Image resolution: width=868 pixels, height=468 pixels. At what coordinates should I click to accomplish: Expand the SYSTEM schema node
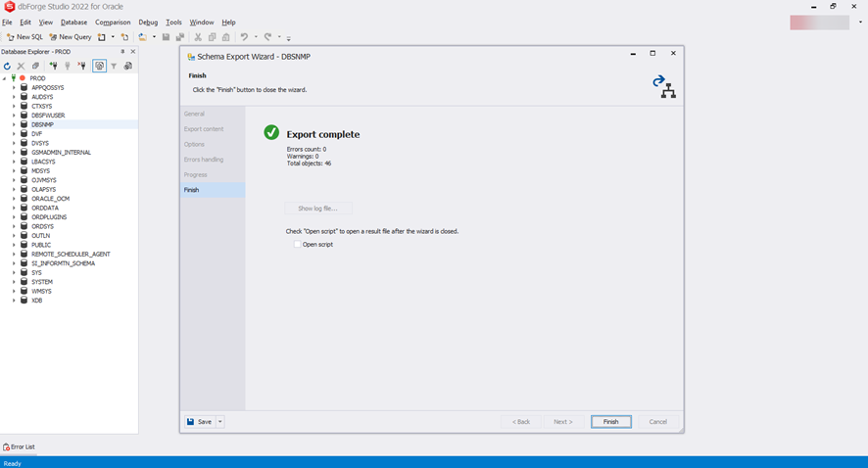pyautogui.click(x=14, y=282)
